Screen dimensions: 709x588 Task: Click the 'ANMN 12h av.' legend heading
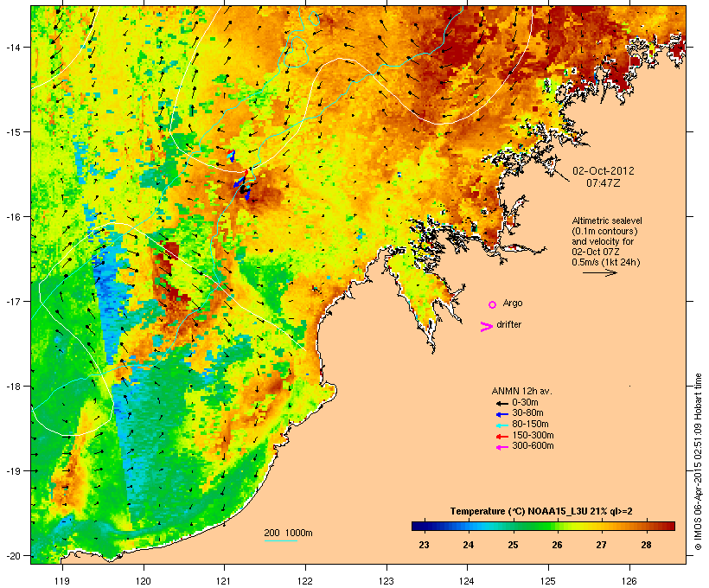pos(521,391)
